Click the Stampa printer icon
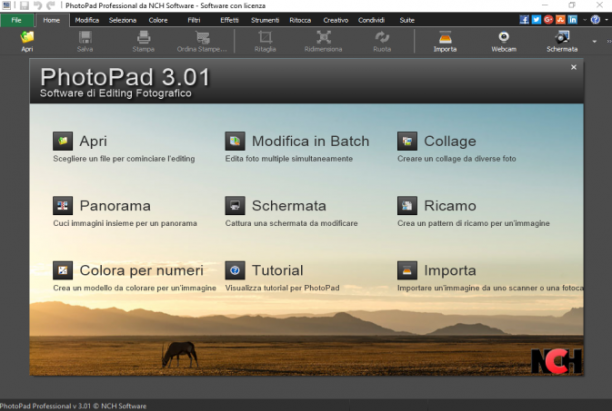 click(x=143, y=37)
